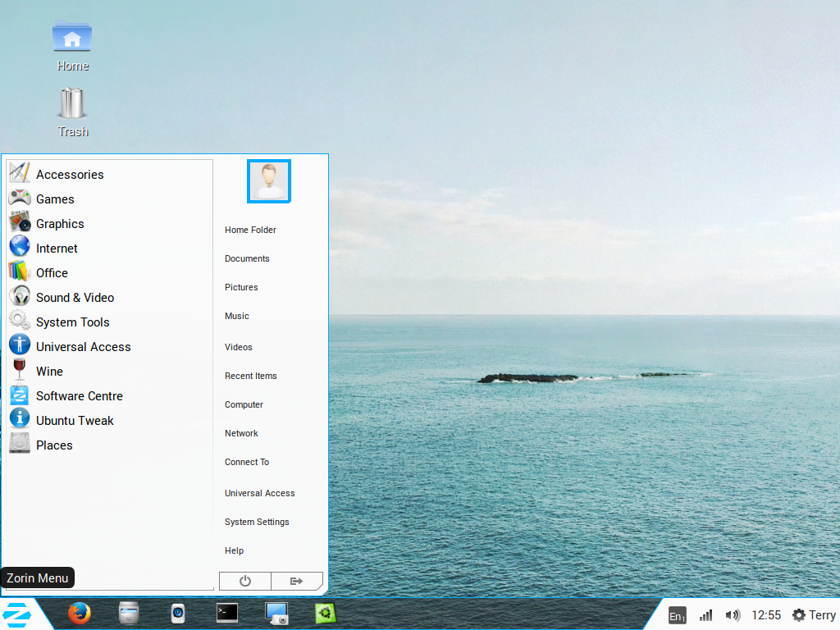The image size is (840, 630).
Task: Open the Trash desktop icon
Action: point(73,112)
